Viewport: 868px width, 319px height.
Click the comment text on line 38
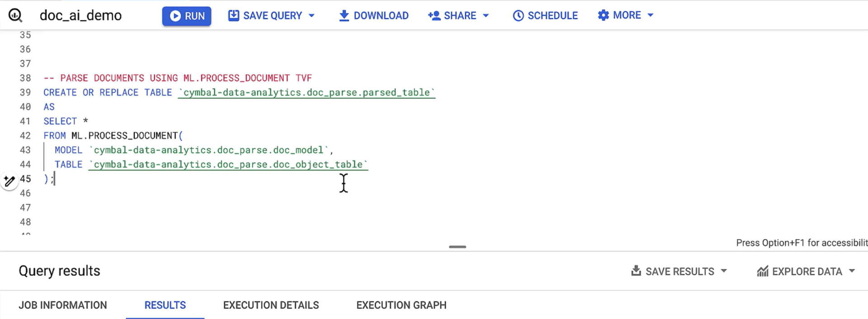pos(178,78)
